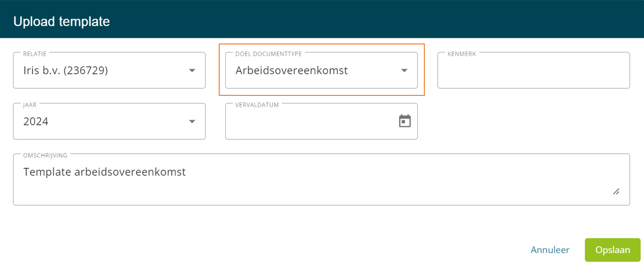644x267 pixels.
Task: Expand the Jaar dropdown arrow
Action: tap(192, 122)
